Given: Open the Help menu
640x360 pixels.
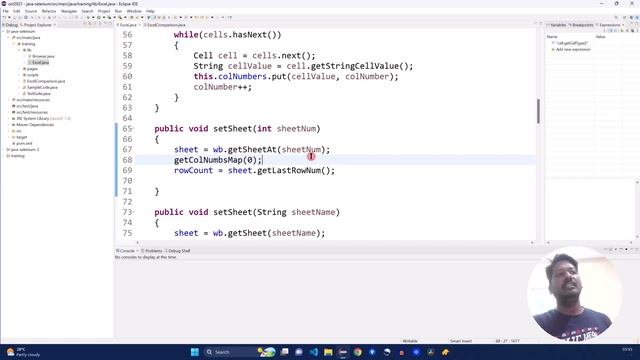Looking at the screenshot, I should (150, 11).
